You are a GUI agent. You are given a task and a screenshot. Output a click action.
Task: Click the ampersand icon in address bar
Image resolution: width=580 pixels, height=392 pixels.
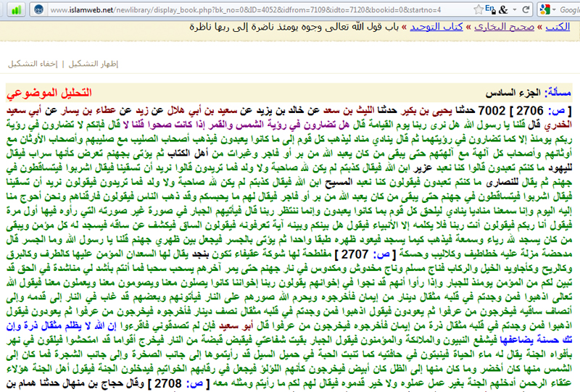point(503,9)
